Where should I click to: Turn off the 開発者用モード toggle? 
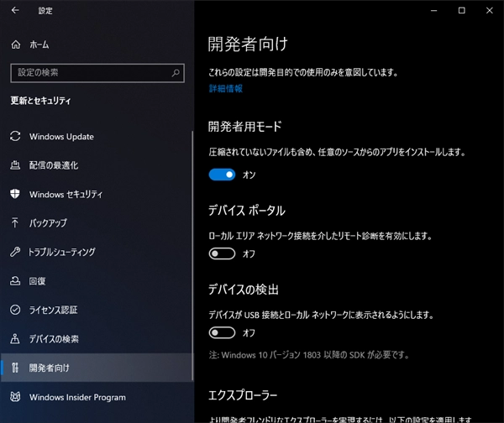pyautogui.click(x=222, y=175)
